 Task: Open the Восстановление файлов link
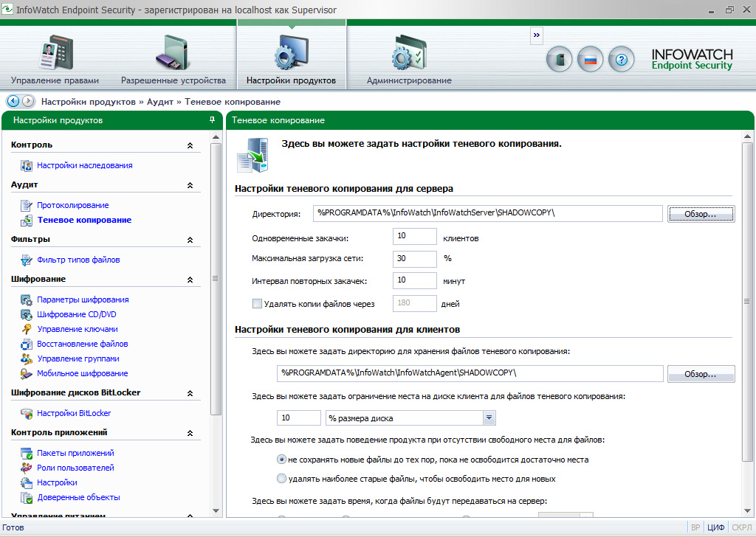(83, 344)
